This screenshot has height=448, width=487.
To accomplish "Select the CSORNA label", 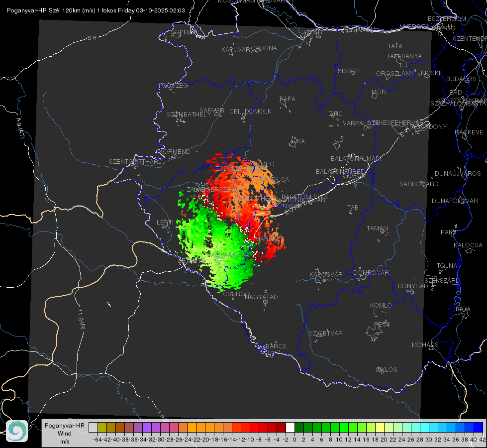I will pos(264,48).
